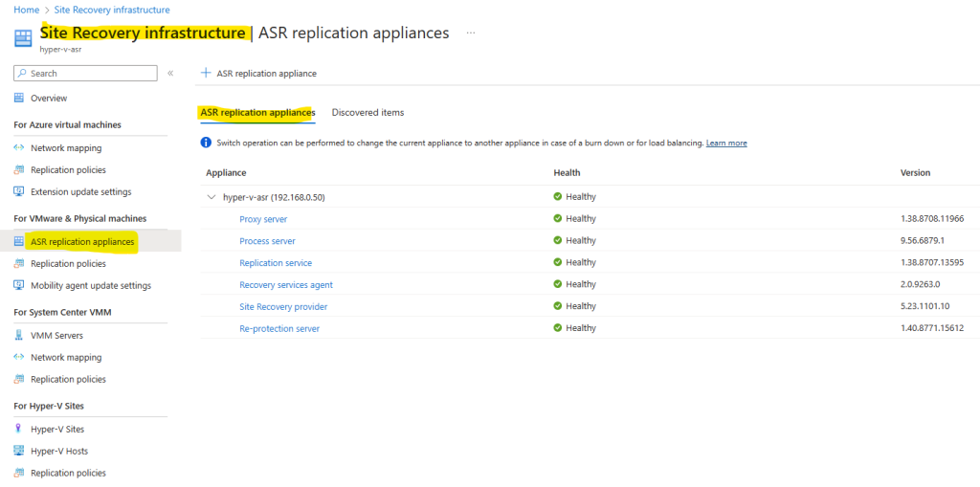The width and height of the screenshot is (980, 487).
Task: Click version value 2.0.9263.0
Action: tap(920, 284)
